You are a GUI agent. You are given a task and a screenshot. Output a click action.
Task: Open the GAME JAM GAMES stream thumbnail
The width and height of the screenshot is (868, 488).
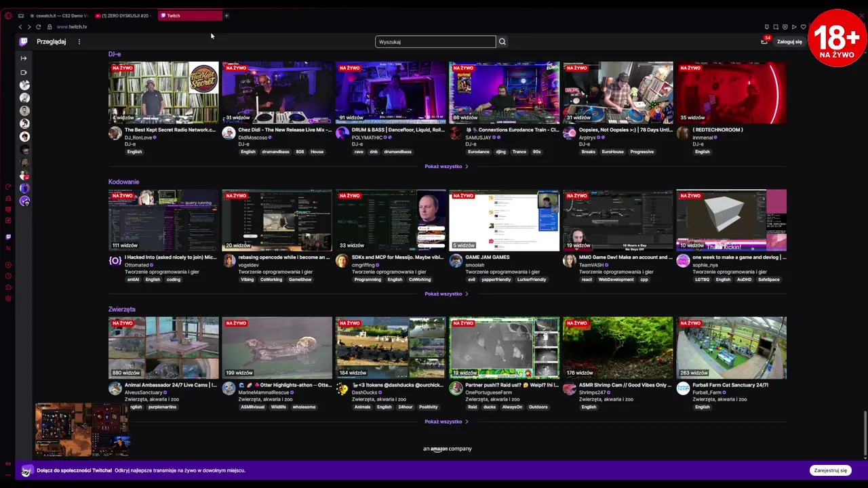point(504,220)
